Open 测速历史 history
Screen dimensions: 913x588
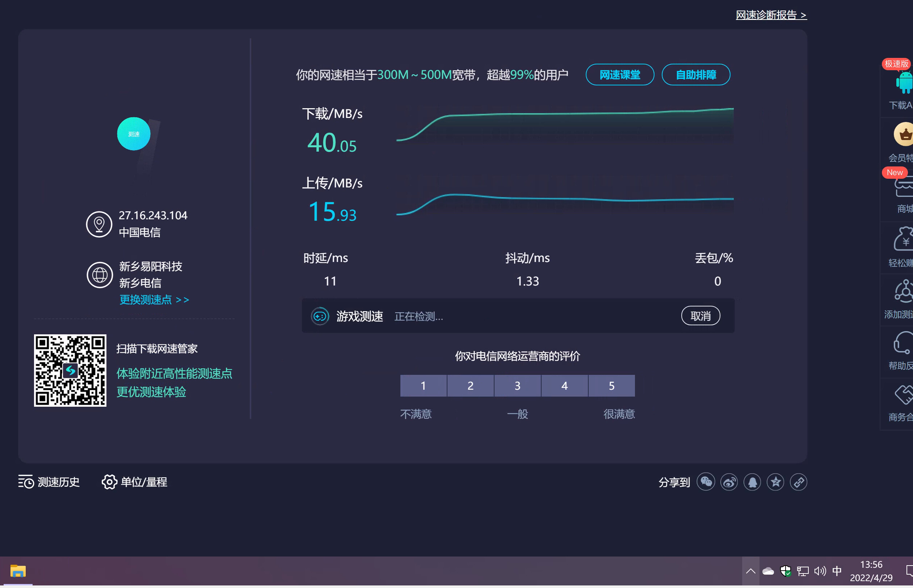tap(49, 482)
